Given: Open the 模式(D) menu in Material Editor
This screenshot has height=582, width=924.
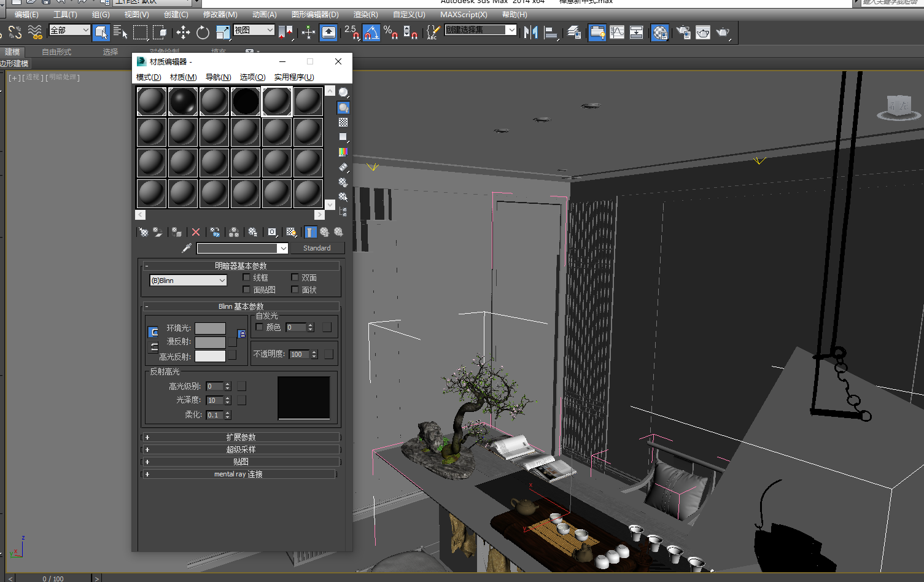Looking at the screenshot, I should point(149,77).
